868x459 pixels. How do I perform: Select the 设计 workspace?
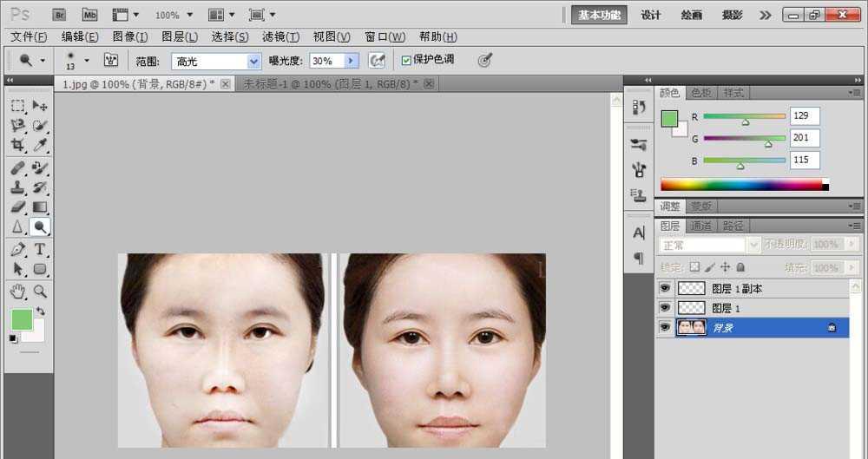(x=650, y=15)
